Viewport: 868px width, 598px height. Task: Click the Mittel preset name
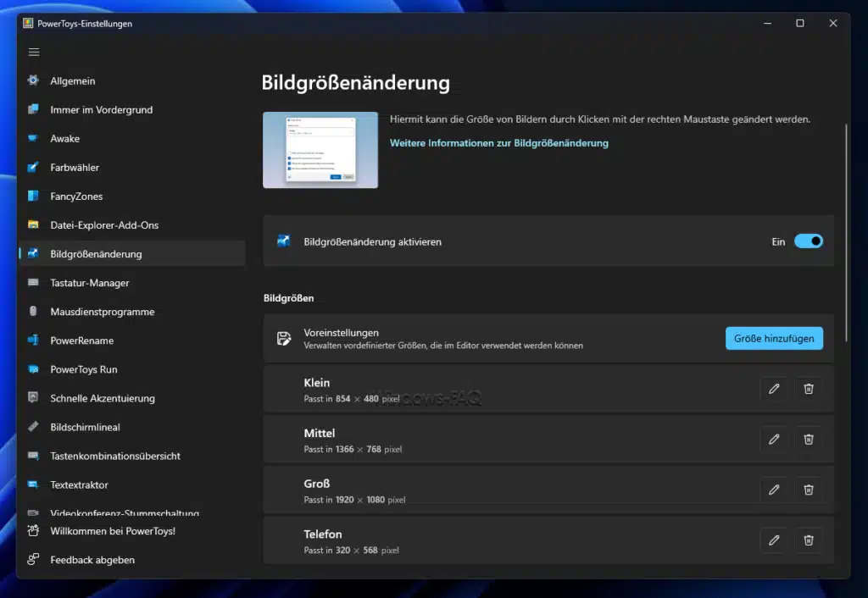point(320,433)
